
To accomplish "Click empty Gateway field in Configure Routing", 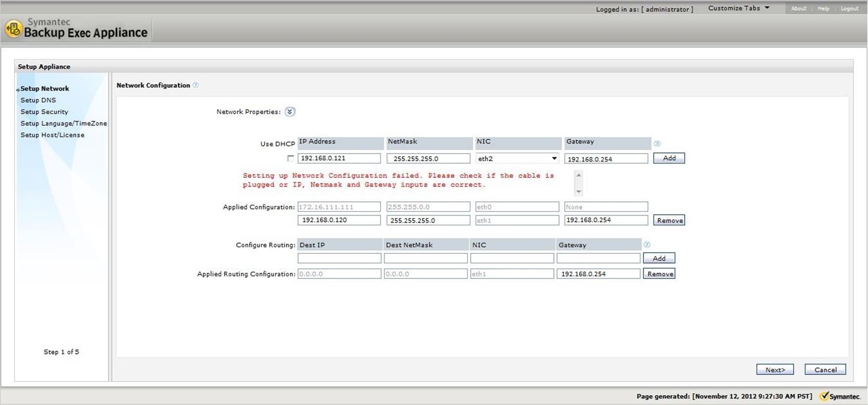I will tap(598, 258).
